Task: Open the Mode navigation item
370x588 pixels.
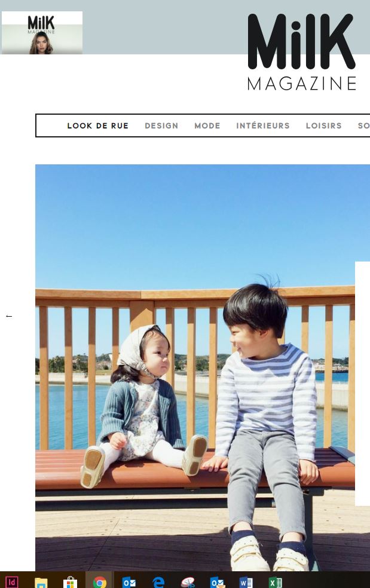Action: click(x=207, y=125)
